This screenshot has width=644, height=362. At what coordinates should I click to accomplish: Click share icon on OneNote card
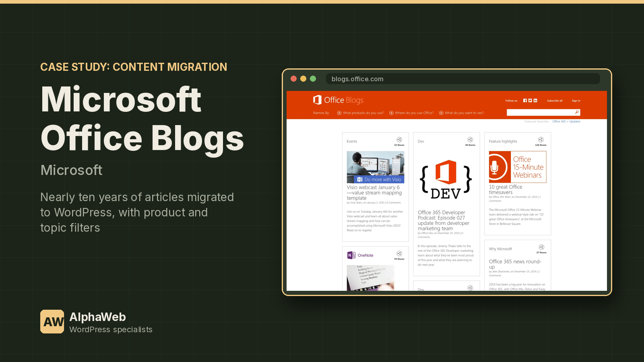point(399,253)
